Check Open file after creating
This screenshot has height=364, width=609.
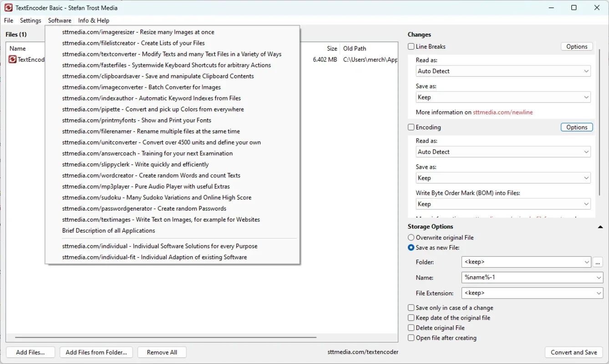(411, 338)
